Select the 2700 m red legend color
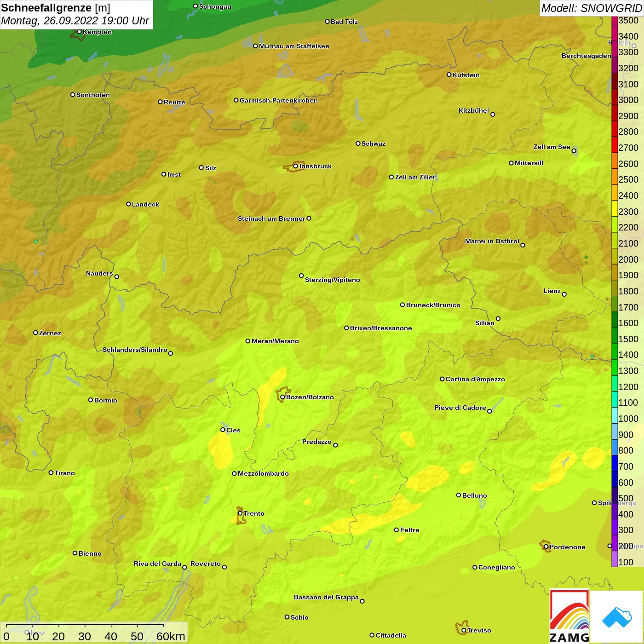644x644 pixels. pos(615,144)
